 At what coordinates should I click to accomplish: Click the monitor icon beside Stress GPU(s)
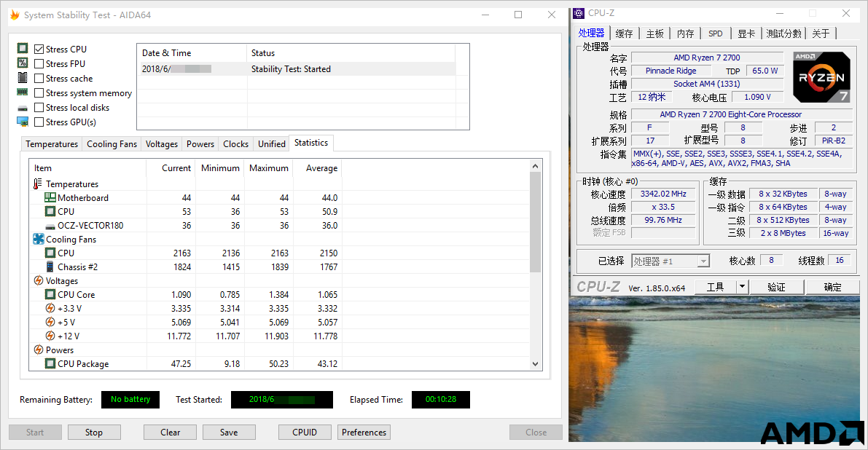click(x=22, y=122)
